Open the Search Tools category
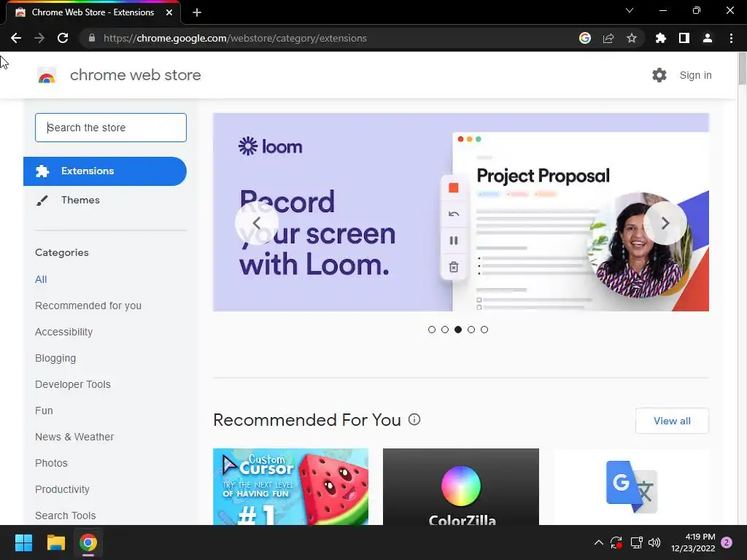 (65, 516)
